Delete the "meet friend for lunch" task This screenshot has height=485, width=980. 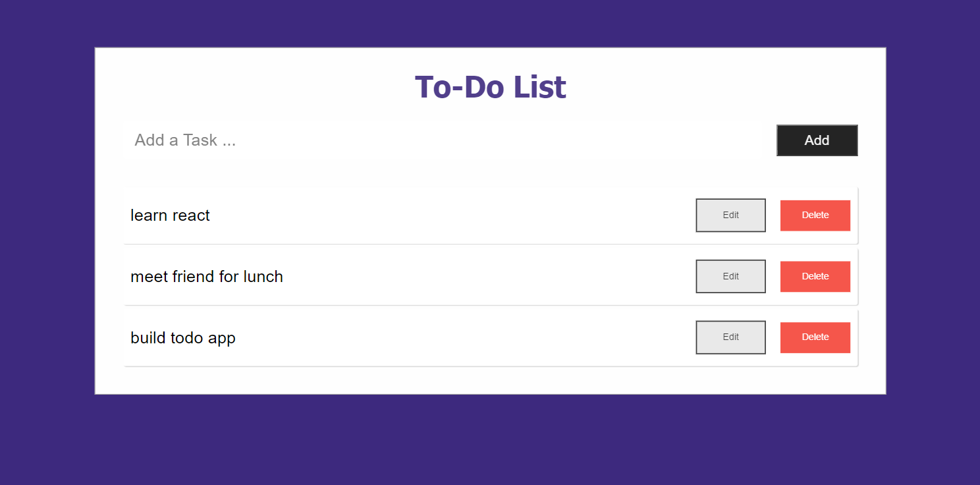[815, 276]
